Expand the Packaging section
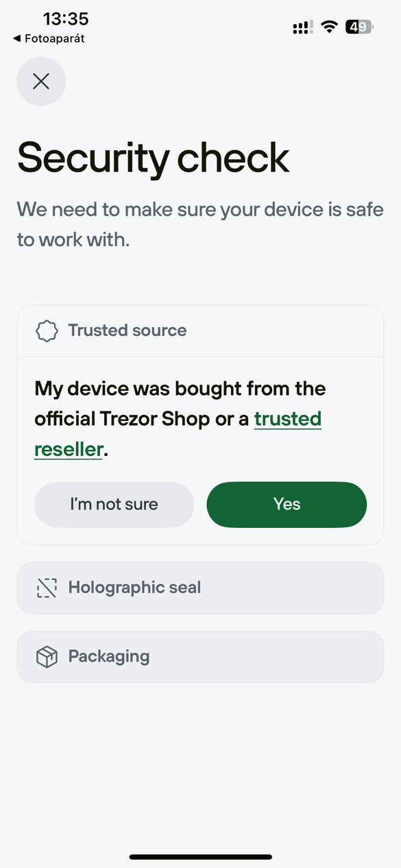The image size is (401, 868). coord(200,656)
